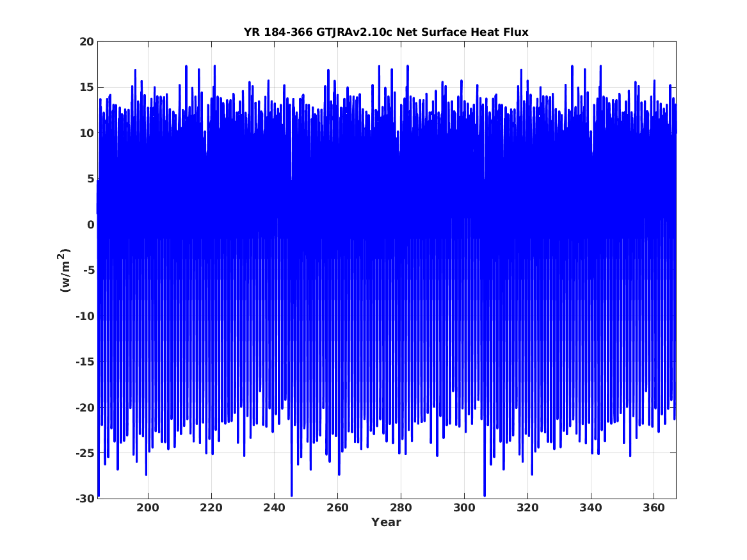
Task: Click the x-axis tick label '220'
Action: [211, 508]
